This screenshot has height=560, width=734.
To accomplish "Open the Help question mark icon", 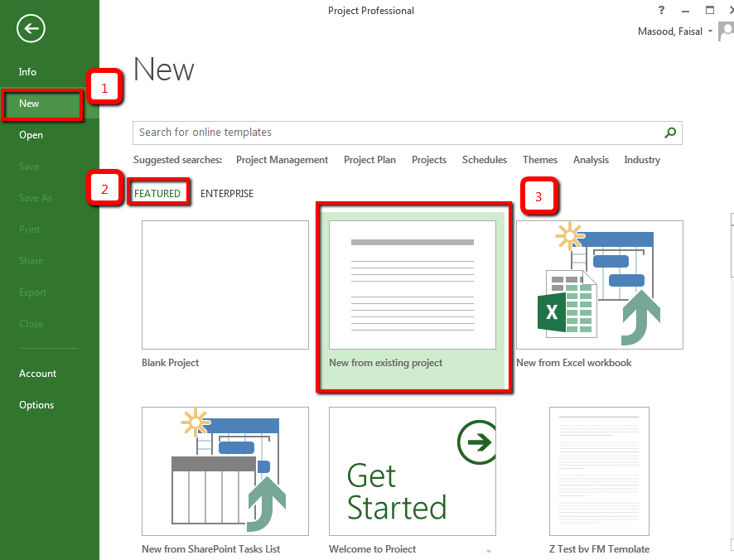I will 661,10.
